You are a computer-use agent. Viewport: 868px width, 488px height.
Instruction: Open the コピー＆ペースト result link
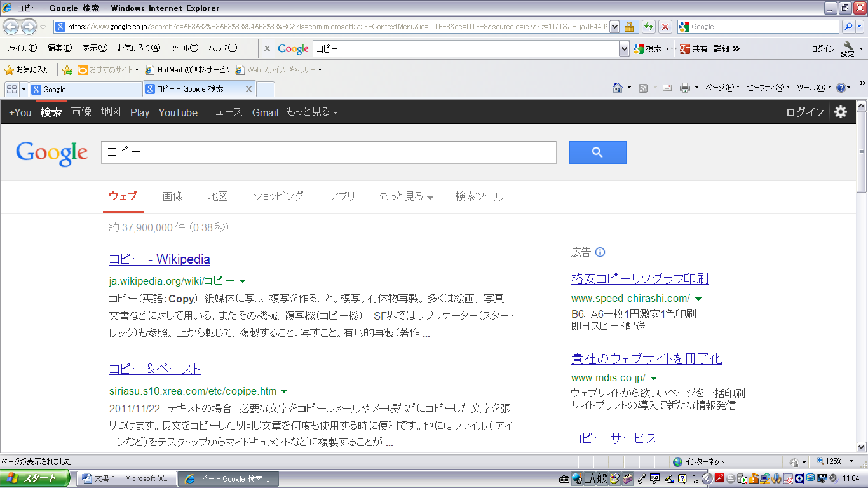coord(155,369)
